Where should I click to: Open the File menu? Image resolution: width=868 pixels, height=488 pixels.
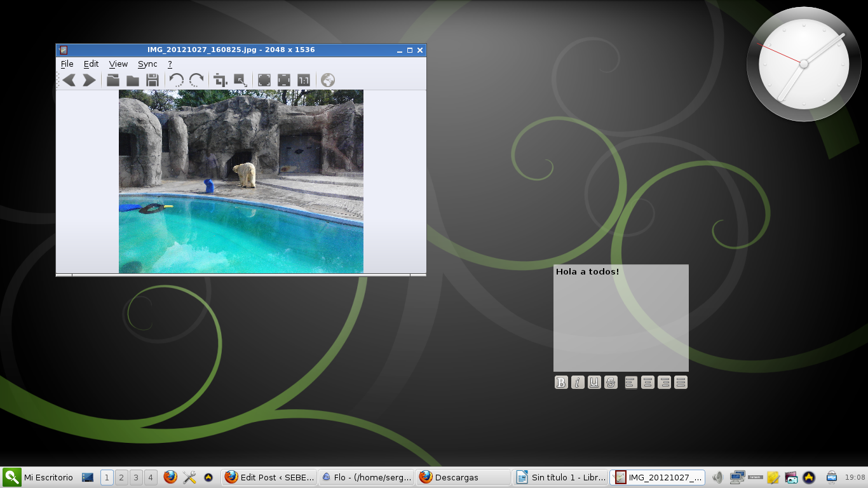tap(67, 64)
